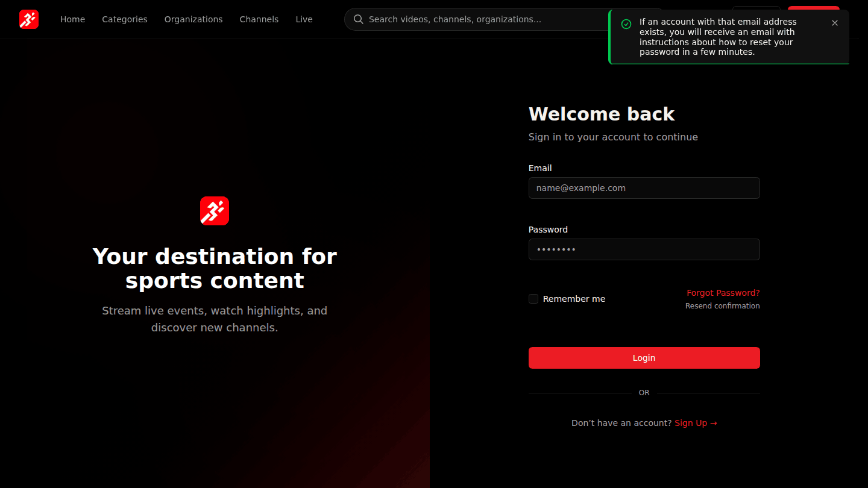The height and width of the screenshot is (488, 868).
Task: Open the Categories menu
Action: pos(125,19)
